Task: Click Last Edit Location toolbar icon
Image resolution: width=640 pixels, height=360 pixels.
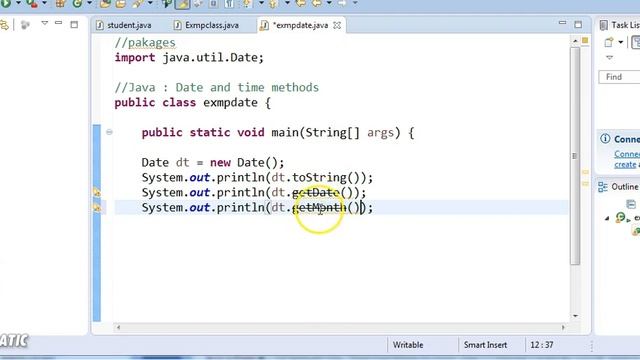Action: point(301,4)
